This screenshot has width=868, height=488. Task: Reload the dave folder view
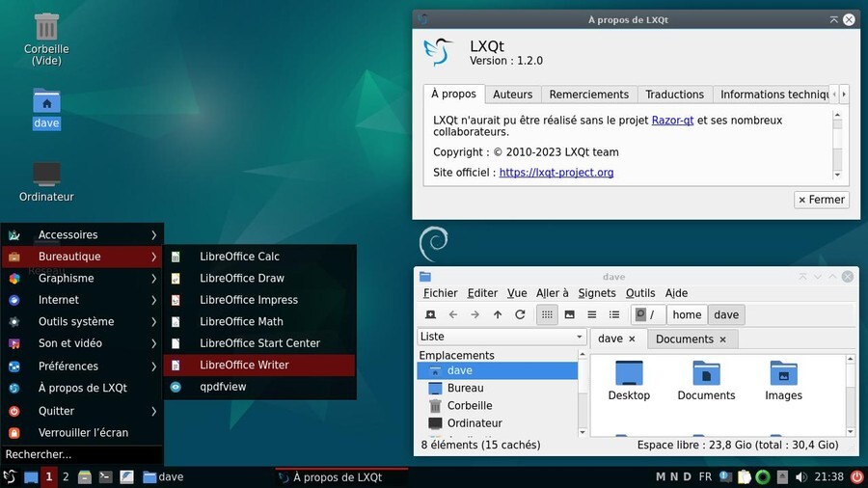tap(520, 314)
